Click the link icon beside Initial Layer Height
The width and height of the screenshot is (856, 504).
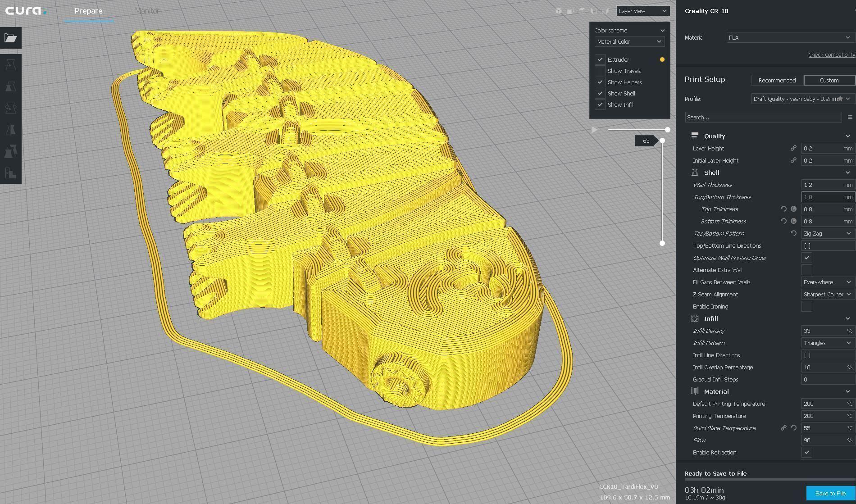[793, 160]
